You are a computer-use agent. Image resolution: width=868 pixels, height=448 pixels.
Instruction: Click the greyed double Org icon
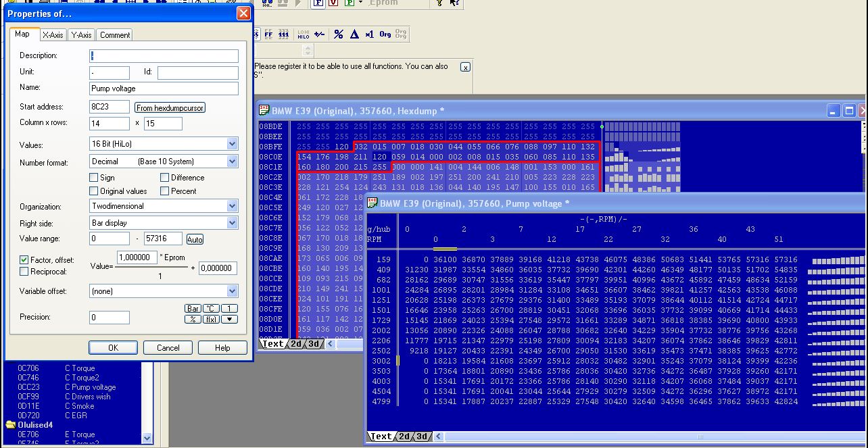[401, 34]
